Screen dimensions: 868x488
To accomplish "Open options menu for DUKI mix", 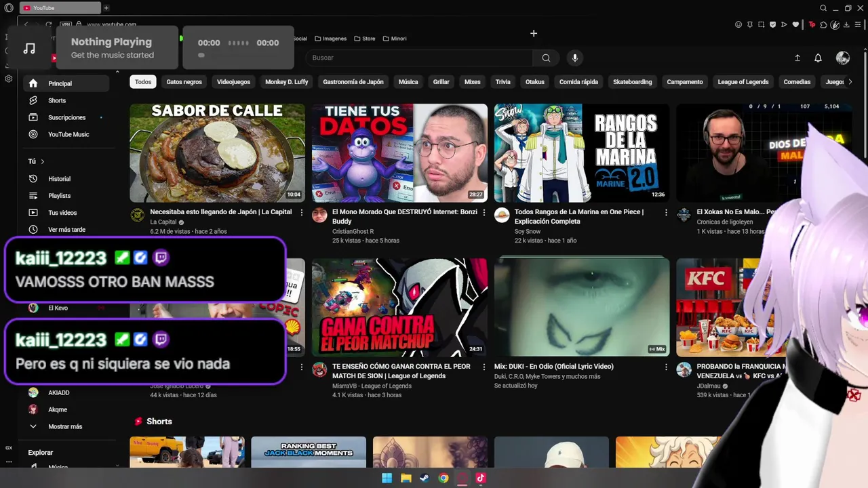I will click(666, 367).
